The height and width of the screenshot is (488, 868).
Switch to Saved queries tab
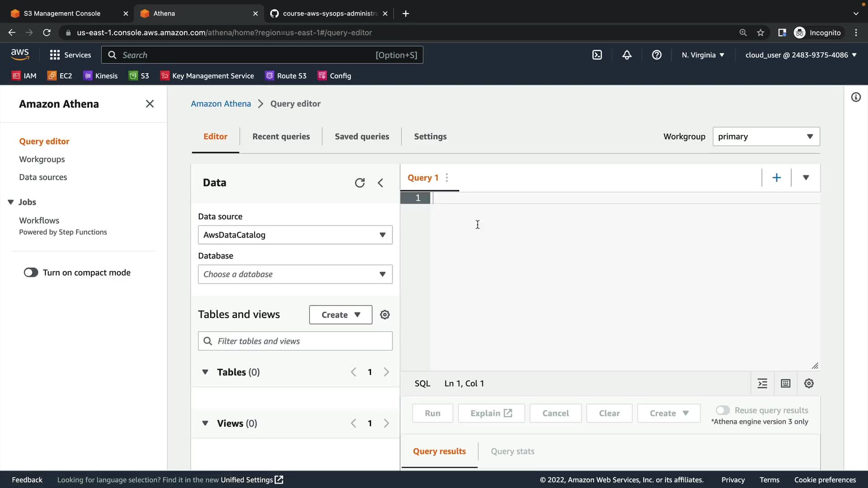tap(362, 136)
